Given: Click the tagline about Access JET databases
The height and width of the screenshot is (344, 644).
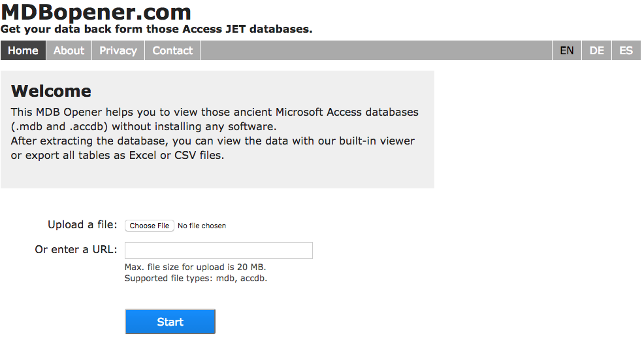Looking at the screenshot, I should pyautogui.click(x=157, y=29).
